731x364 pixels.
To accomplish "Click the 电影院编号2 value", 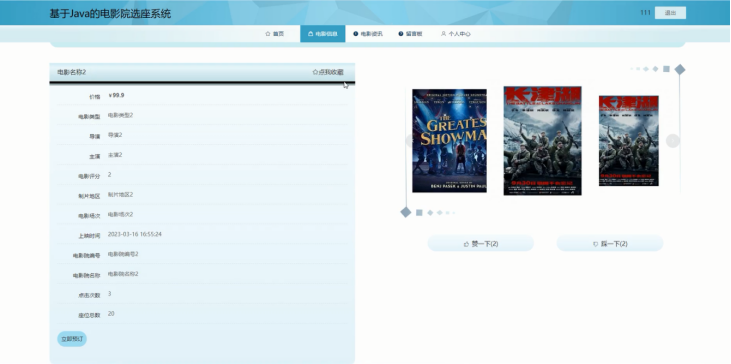I will tap(123, 254).
